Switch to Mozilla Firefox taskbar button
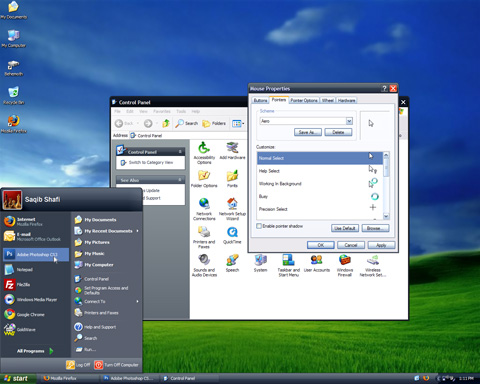The width and height of the screenshot is (480, 384). tap(69, 378)
